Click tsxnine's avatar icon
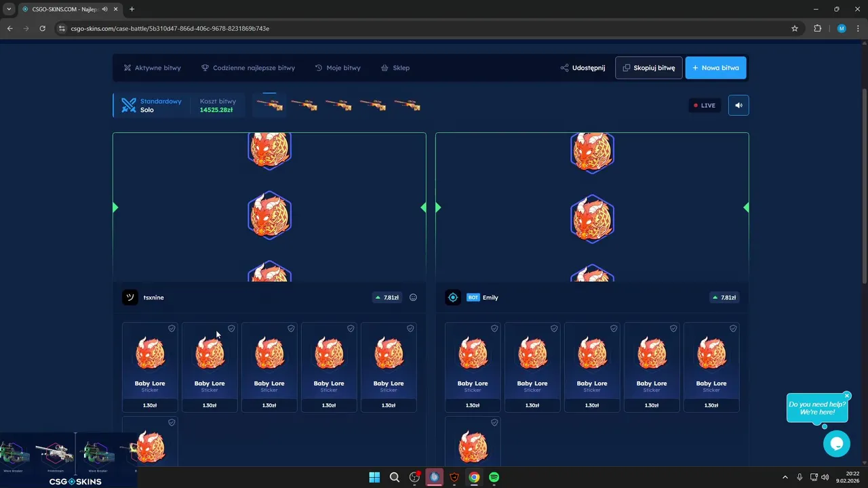868x488 pixels. point(130,298)
